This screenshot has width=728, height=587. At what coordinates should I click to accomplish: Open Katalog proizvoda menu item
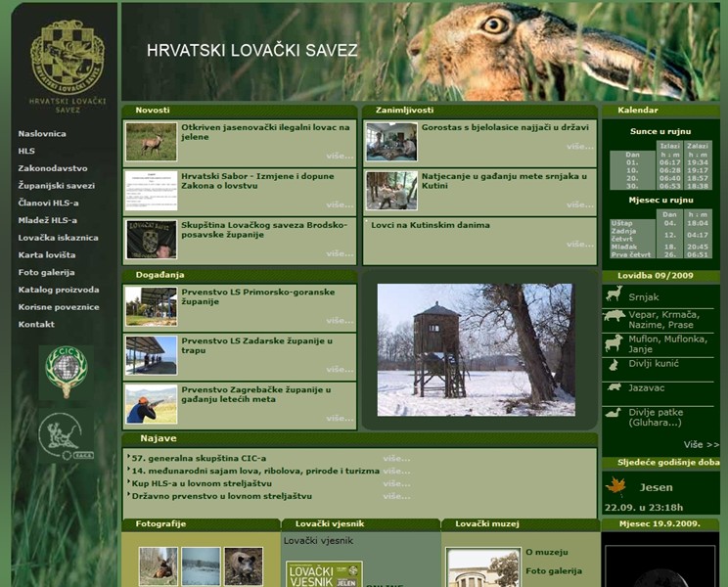click(x=59, y=290)
